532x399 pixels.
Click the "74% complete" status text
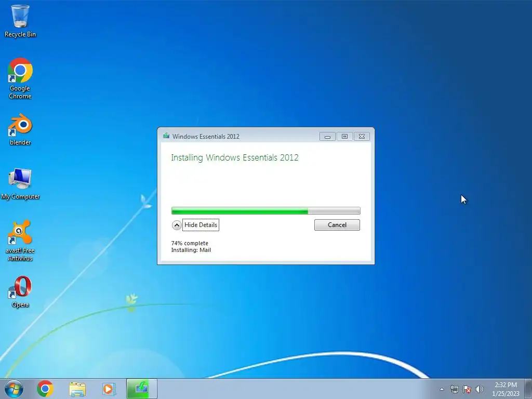(190, 243)
